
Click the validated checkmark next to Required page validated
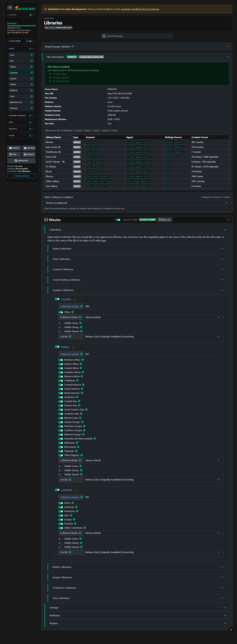tap(73, 47)
